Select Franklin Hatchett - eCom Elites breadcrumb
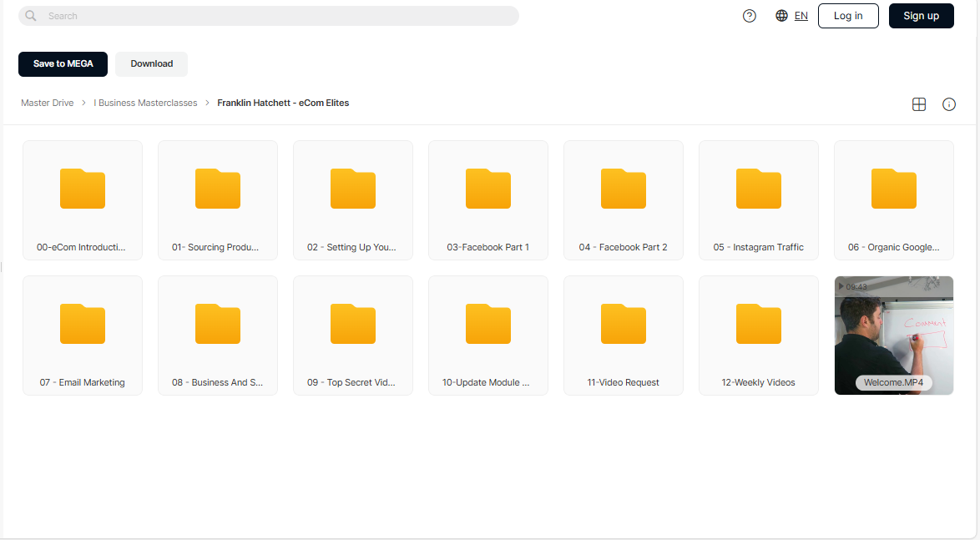This screenshot has width=980, height=540. pos(283,103)
